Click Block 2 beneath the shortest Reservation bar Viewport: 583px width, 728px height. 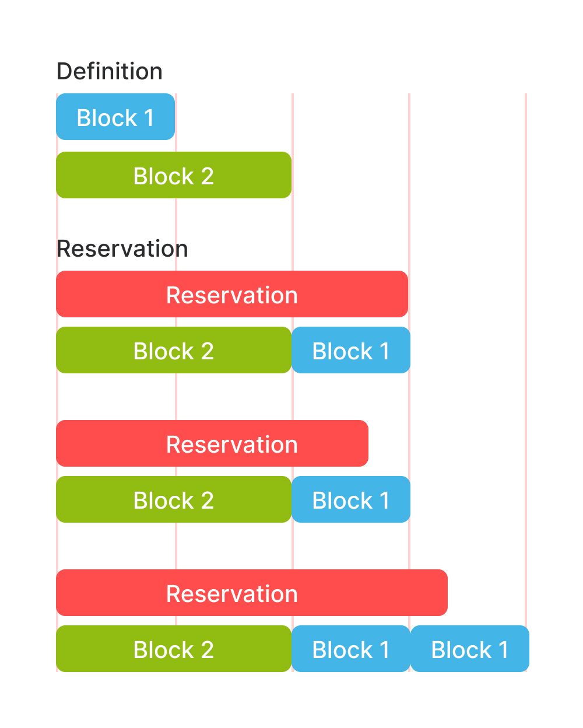click(x=174, y=500)
